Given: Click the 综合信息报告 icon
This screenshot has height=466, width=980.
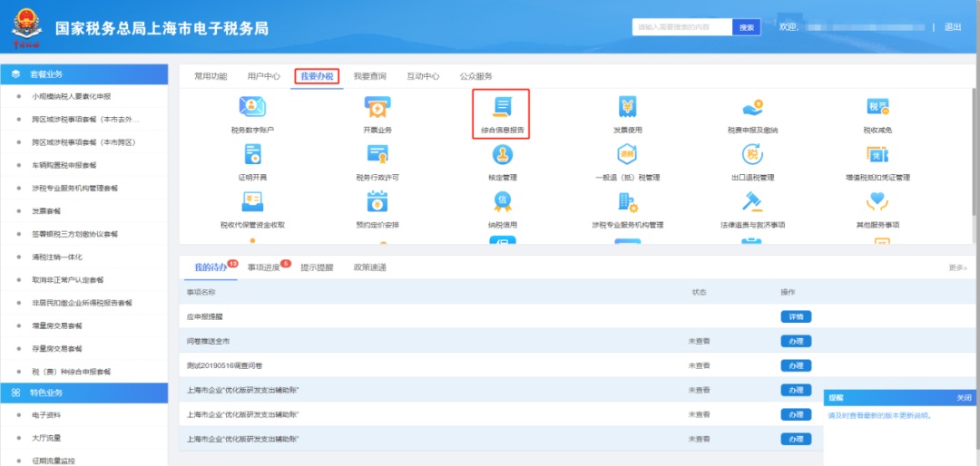Looking at the screenshot, I should [502, 108].
